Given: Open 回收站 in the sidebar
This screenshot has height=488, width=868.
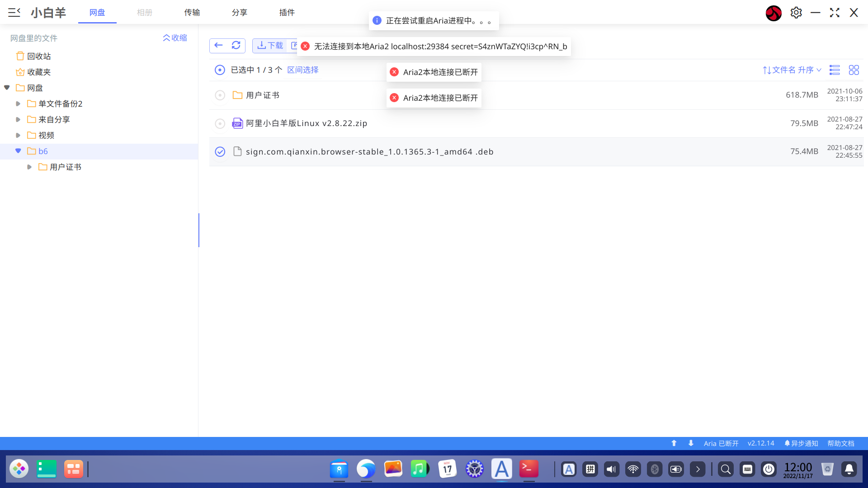Looking at the screenshot, I should pos(38,56).
